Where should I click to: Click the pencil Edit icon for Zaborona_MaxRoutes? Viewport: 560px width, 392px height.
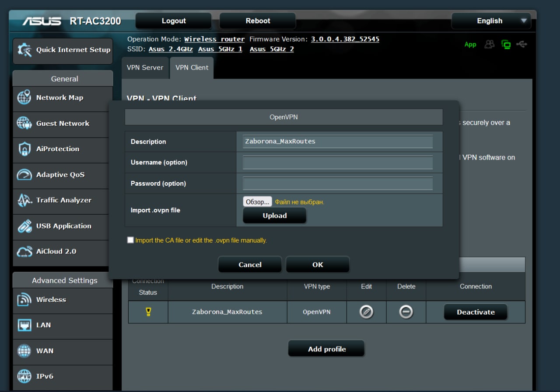click(x=366, y=312)
